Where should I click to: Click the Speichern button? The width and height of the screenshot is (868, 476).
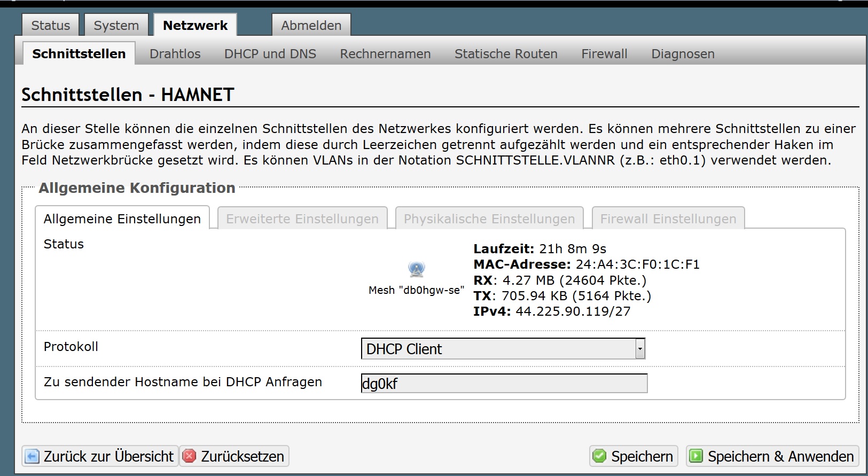[x=634, y=456]
